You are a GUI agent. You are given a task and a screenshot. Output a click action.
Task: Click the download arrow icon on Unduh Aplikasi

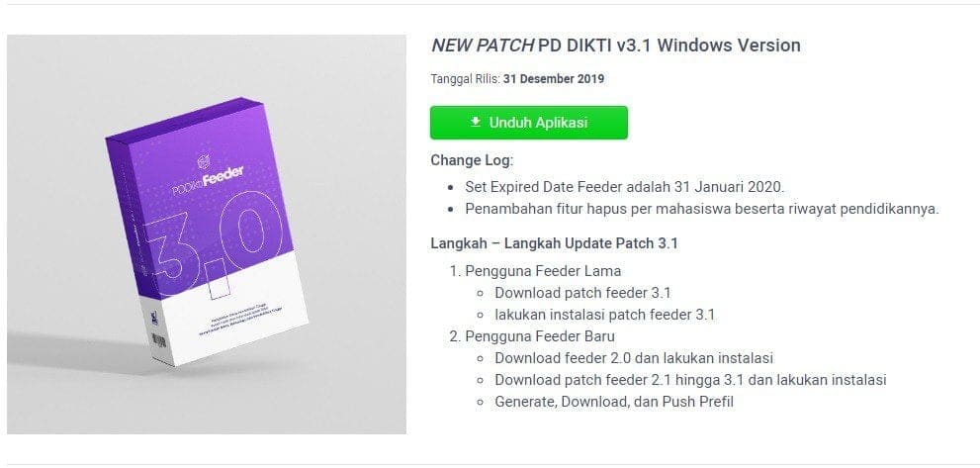[476, 122]
